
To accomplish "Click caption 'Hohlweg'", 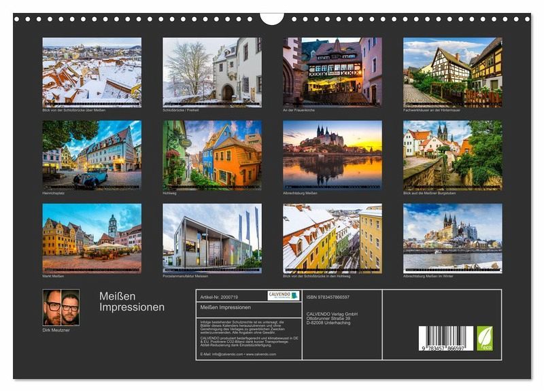I will pyautogui.click(x=169, y=193).
